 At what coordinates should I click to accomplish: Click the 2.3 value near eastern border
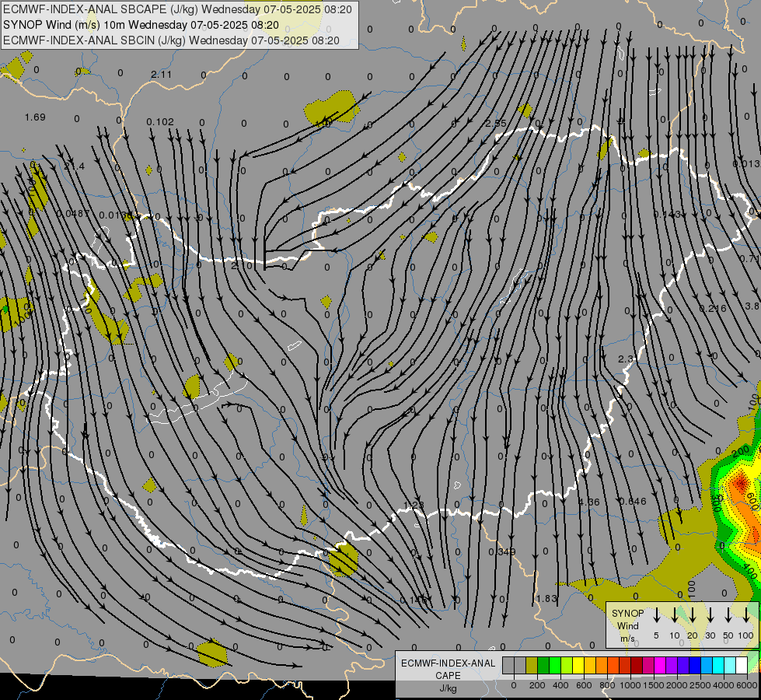[626, 359]
